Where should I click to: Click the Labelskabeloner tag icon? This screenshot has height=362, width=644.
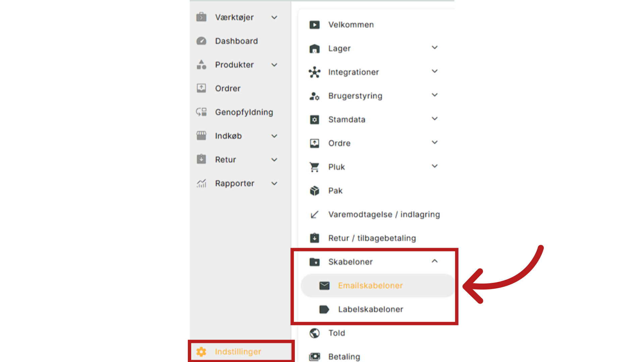[324, 309]
